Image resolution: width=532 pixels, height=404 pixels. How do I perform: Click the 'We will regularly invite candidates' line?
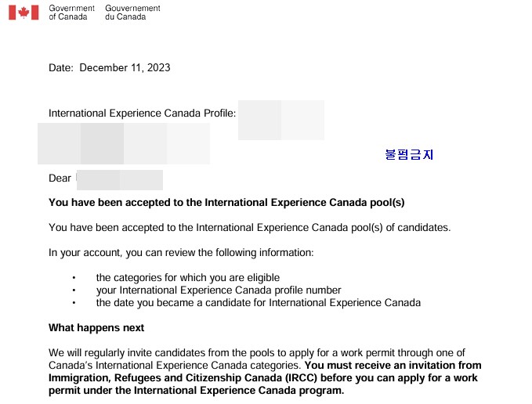click(257, 353)
